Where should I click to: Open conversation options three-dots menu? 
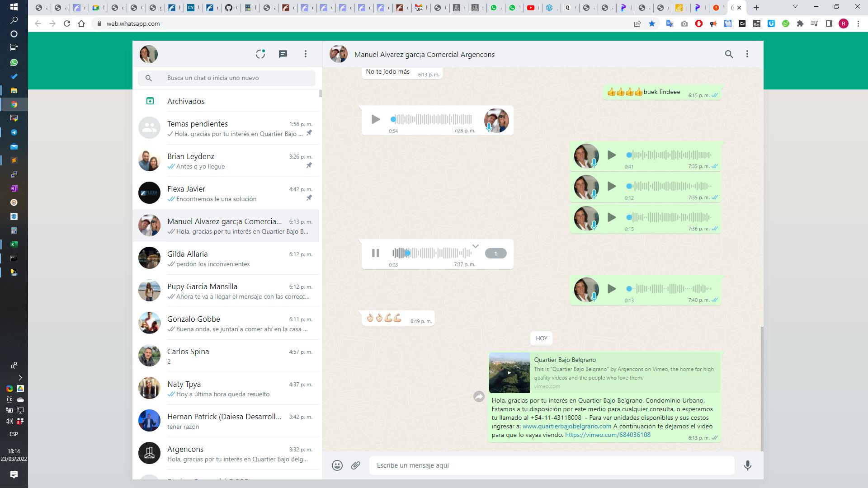click(x=747, y=54)
